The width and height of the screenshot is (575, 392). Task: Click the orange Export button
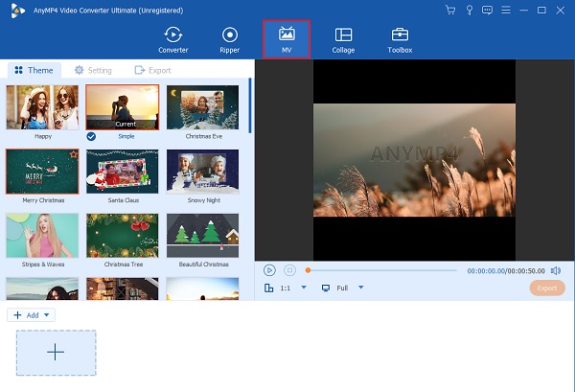[547, 288]
